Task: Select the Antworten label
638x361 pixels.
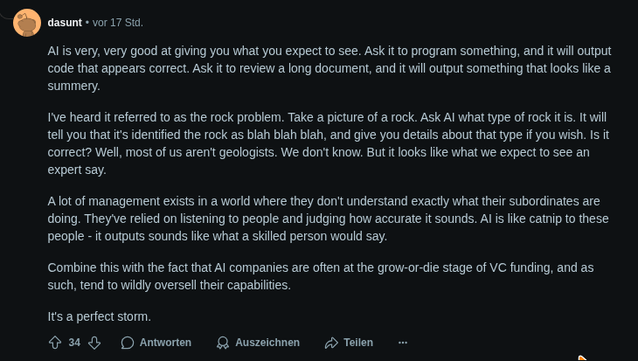Action: click(165, 343)
